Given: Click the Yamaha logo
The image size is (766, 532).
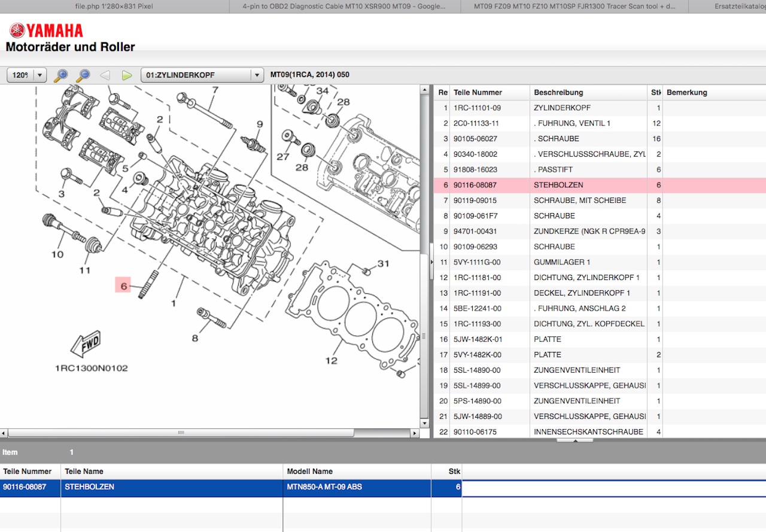Looking at the screenshot, I should coord(46,30).
